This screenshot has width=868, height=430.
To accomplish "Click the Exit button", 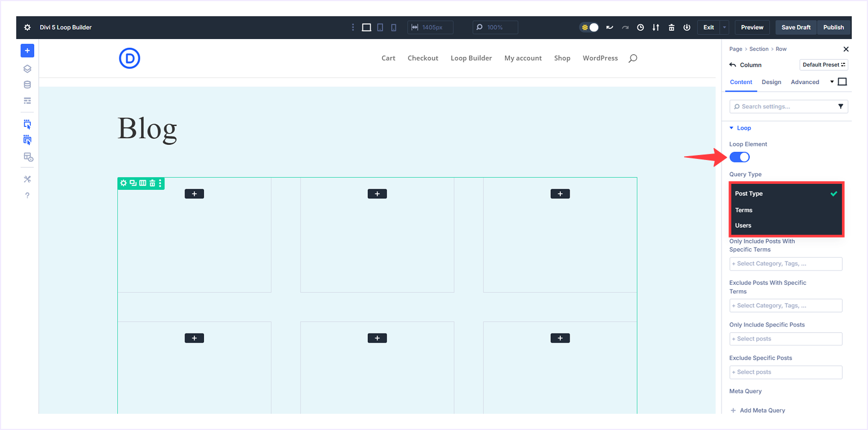I will (709, 27).
